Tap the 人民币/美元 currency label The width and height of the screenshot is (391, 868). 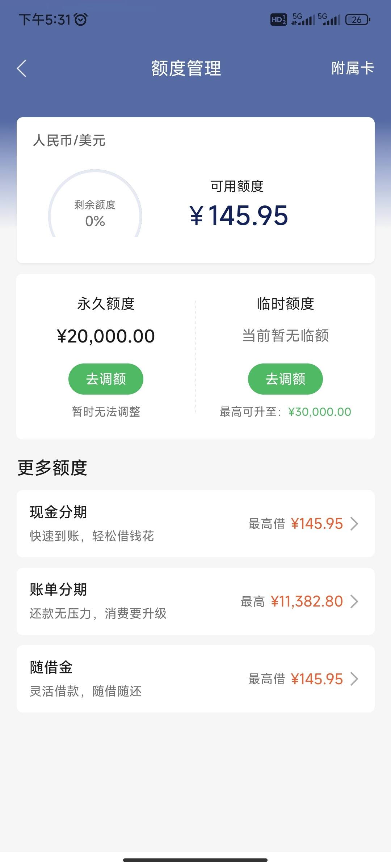pos(69,140)
